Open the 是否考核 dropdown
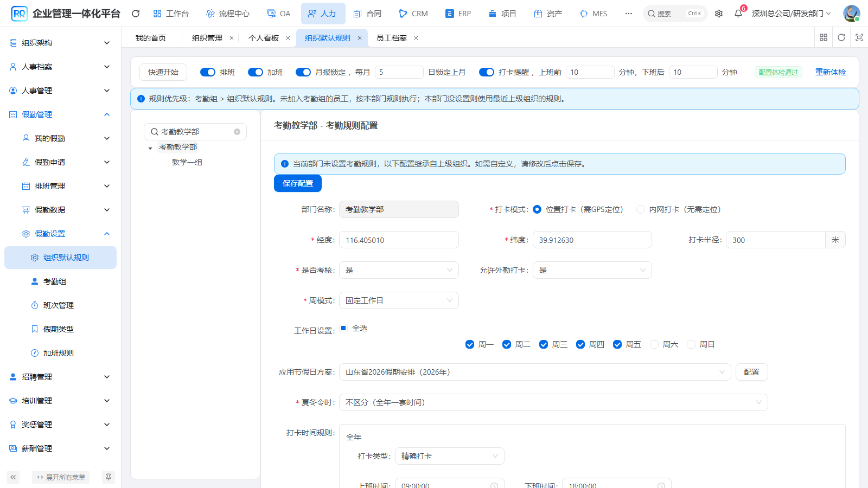The width and height of the screenshot is (868, 488). click(399, 270)
